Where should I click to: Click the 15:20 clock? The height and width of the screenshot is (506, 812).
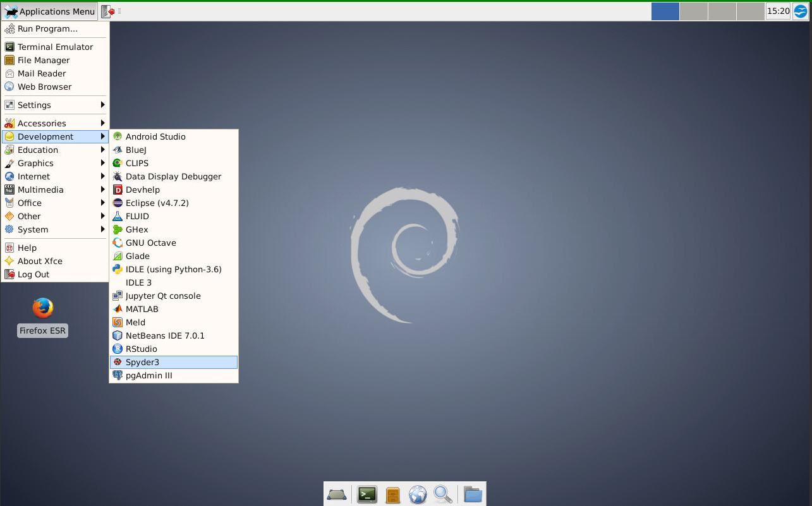click(778, 11)
